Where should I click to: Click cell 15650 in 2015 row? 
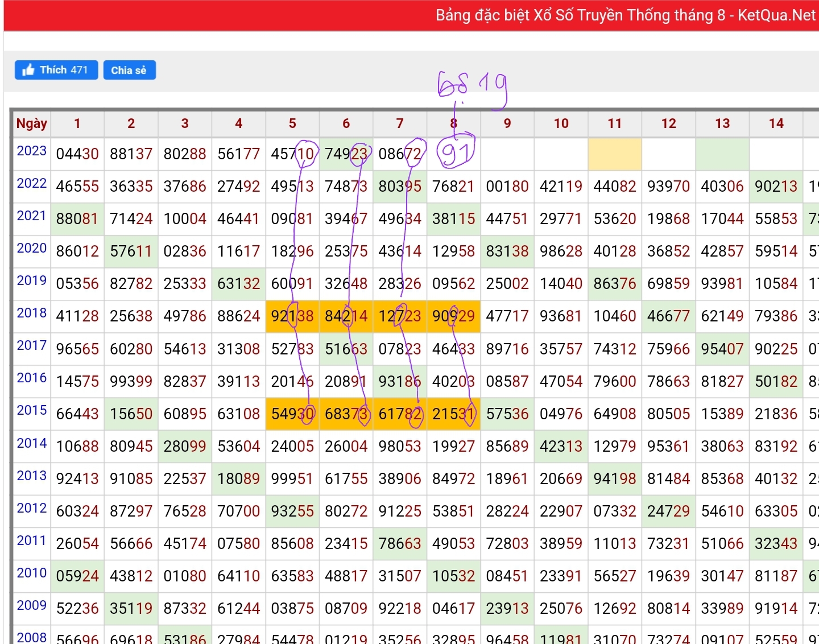coord(131,414)
